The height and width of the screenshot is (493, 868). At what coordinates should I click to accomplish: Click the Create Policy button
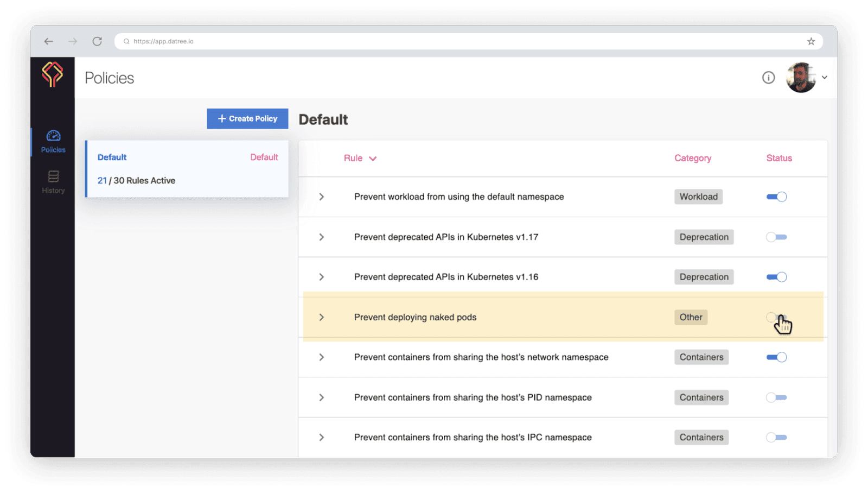pyautogui.click(x=247, y=119)
